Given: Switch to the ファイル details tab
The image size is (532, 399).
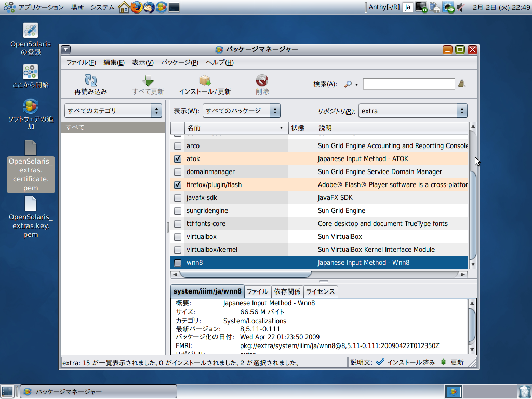Looking at the screenshot, I should coord(257,291).
